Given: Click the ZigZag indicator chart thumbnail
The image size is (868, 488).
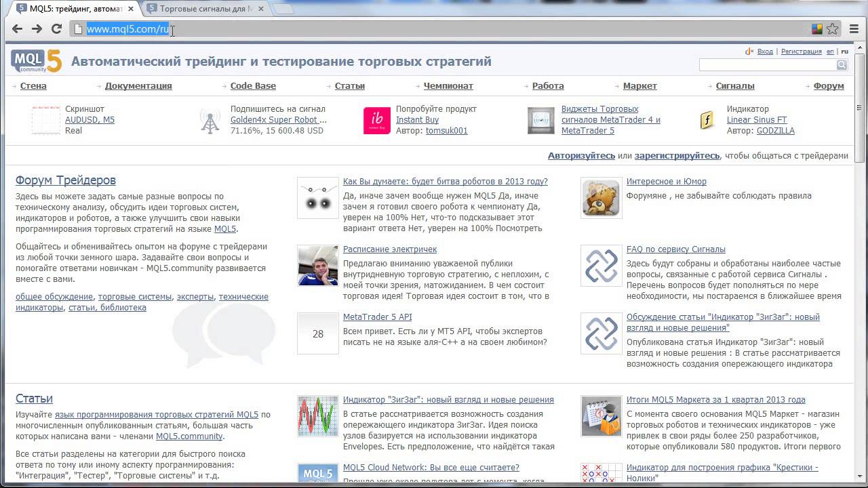Looking at the screenshot, I should pos(317,416).
